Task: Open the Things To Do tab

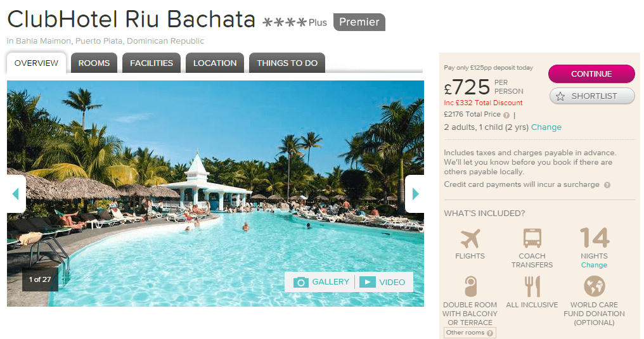Action: [287, 63]
